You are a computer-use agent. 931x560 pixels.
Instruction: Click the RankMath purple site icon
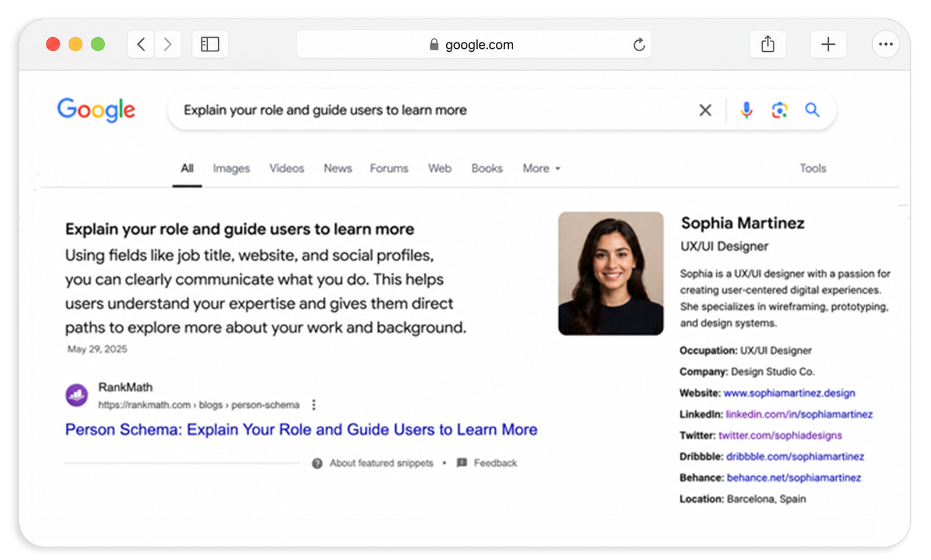coord(77,395)
